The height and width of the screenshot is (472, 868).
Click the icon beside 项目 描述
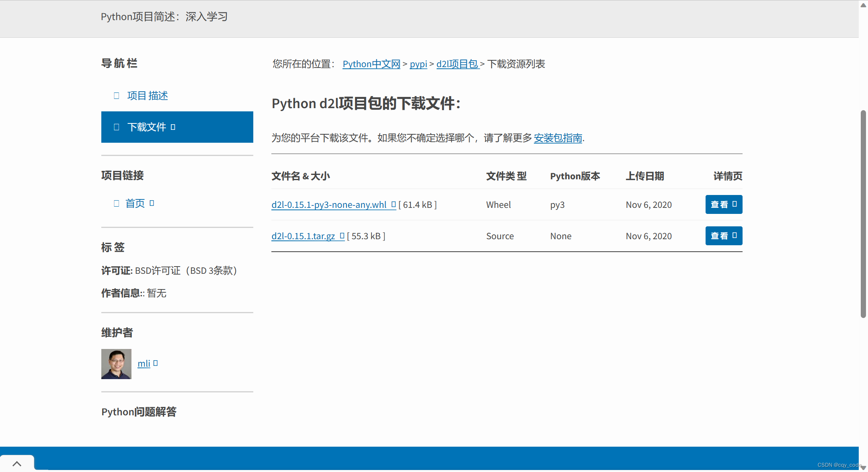pos(117,96)
